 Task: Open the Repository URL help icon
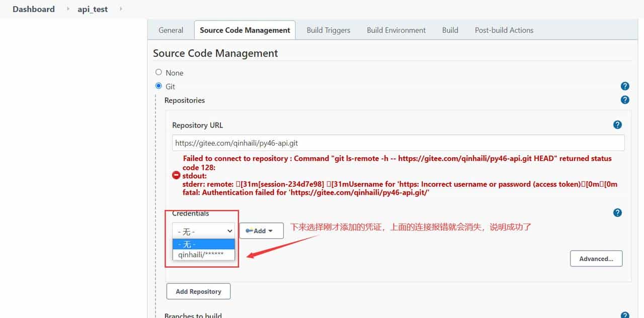(x=617, y=124)
